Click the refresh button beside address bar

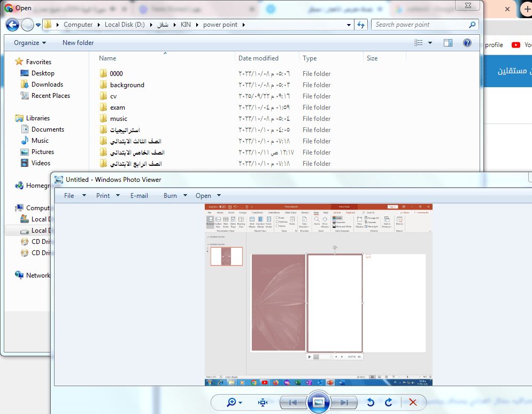361,25
